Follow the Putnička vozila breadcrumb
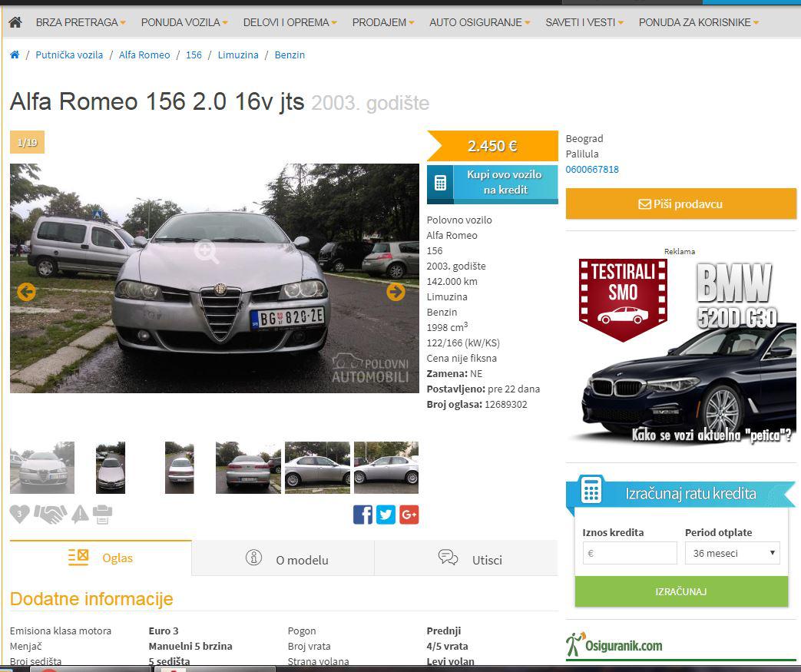801x672 pixels. pyautogui.click(x=69, y=55)
